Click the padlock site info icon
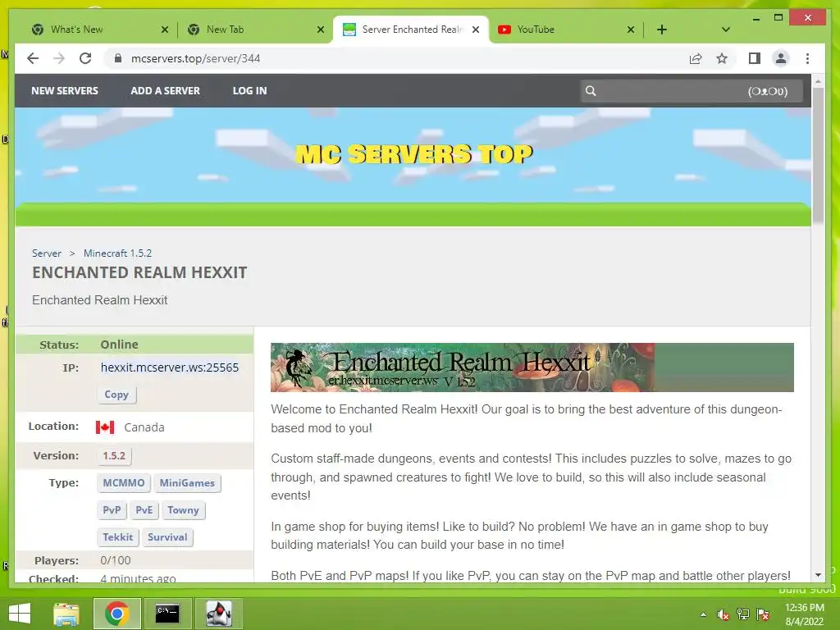 (x=118, y=58)
